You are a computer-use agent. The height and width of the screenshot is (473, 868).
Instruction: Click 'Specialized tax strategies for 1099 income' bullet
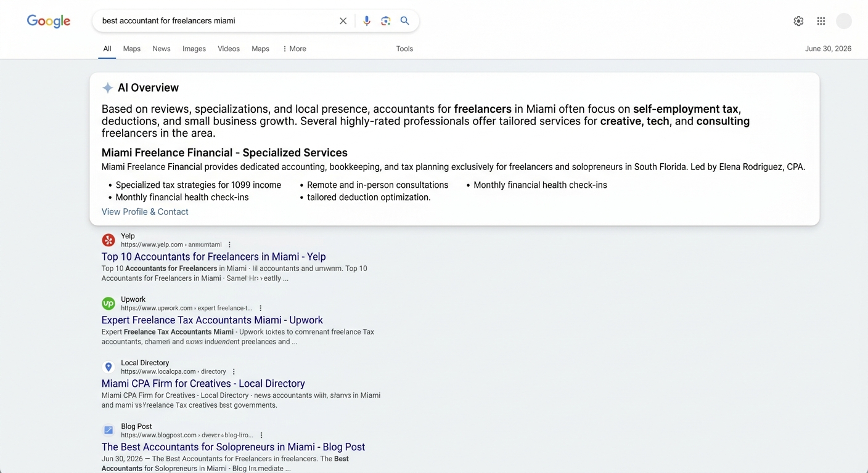point(199,185)
